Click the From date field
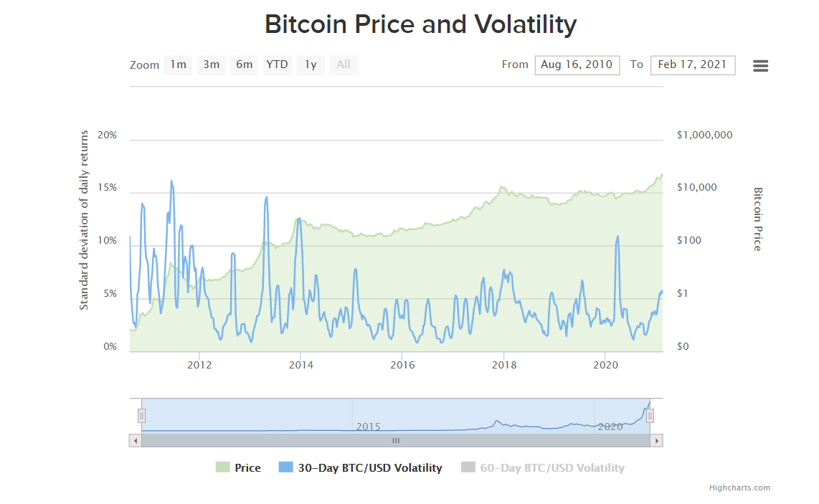819x504 pixels. click(x=577, y=65)
